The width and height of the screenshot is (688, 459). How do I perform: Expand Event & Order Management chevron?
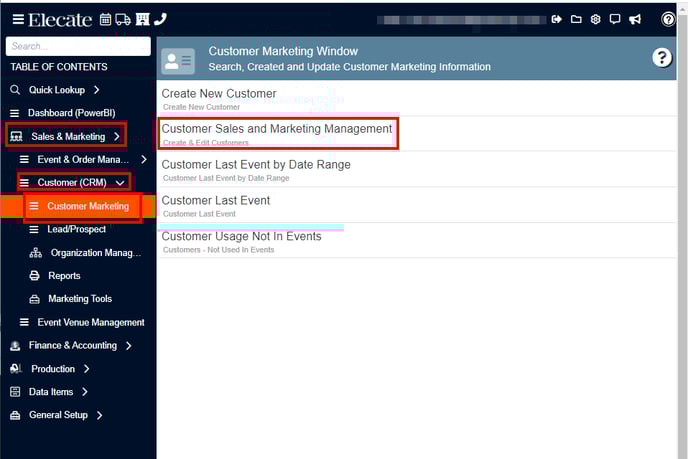[144, 159]
